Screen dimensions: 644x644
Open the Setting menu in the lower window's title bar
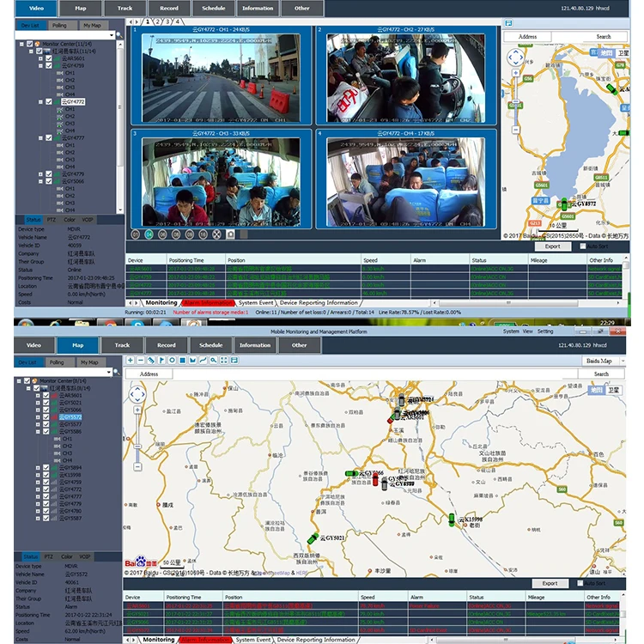pyautogui.click(x=545, y=331)
